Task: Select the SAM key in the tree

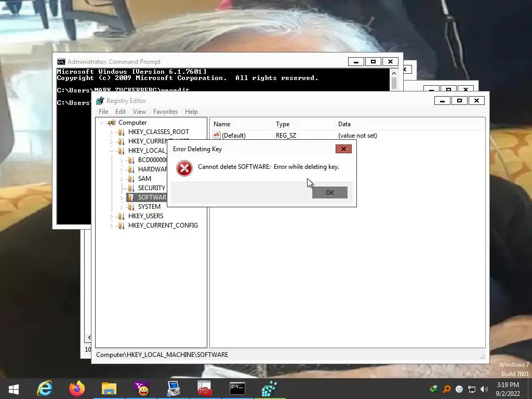Action: pyautogui.click(x=144, y=179)
